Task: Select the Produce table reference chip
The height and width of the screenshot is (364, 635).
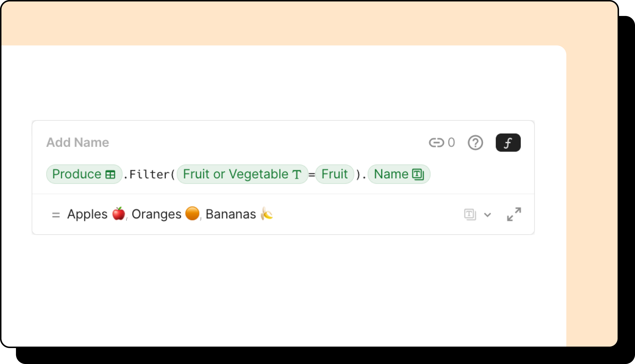Action: click(x=77, y=174)
